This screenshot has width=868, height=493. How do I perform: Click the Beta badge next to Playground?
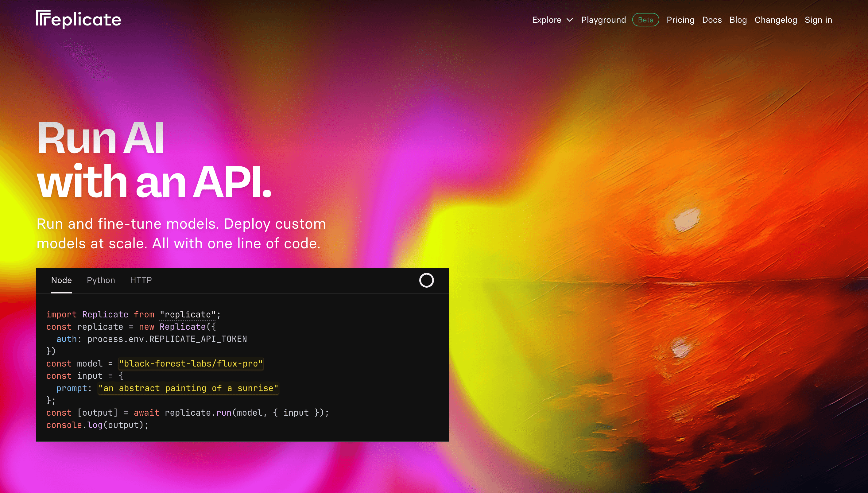point(645,20)
